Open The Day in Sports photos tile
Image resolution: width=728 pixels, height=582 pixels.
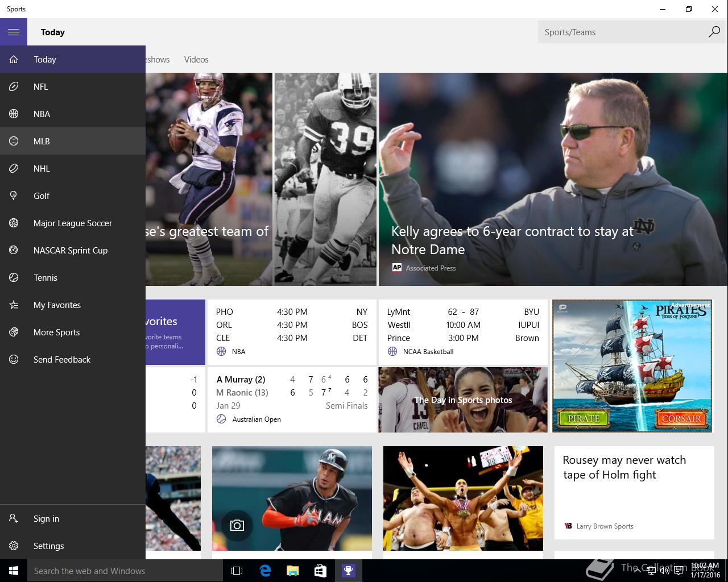pos(463,400)
